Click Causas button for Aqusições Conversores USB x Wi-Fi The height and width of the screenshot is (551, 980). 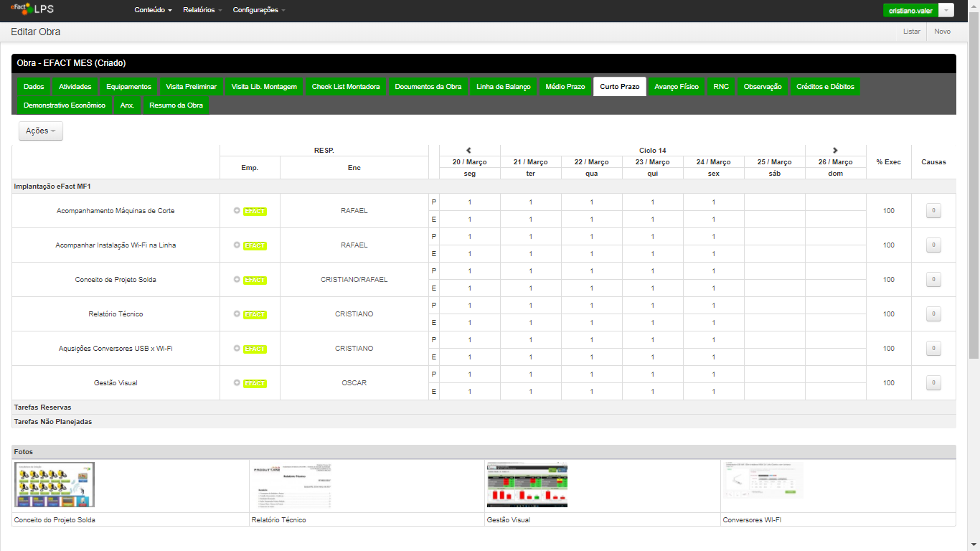click(x=933, y=349)
